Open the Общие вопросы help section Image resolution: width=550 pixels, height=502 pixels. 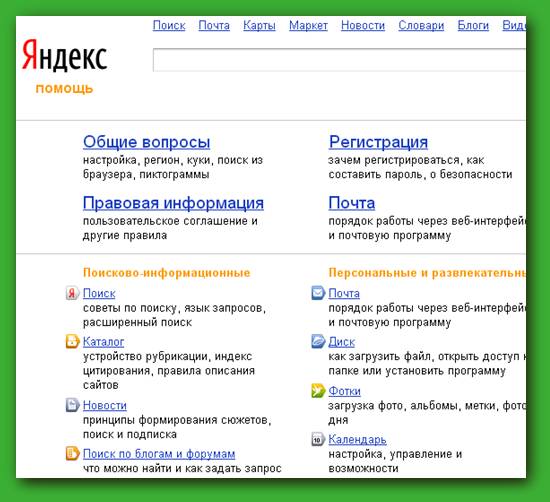[147, 142]
